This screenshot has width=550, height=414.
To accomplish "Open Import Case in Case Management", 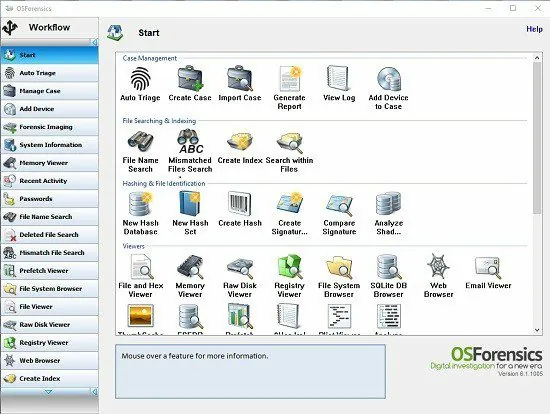I will click(240, 79).
